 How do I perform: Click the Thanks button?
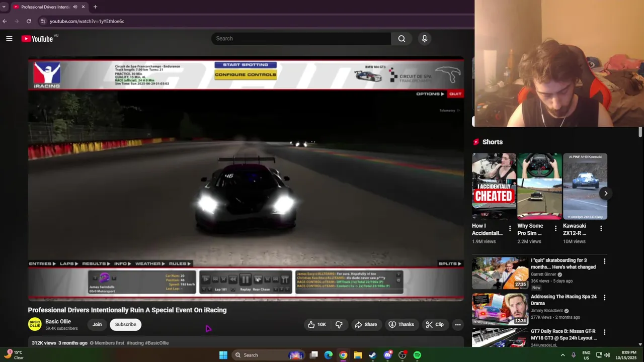401,325
